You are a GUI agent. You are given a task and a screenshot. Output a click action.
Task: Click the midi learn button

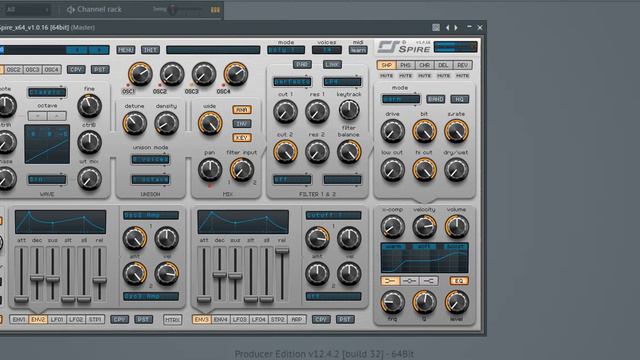click(358, 50)
